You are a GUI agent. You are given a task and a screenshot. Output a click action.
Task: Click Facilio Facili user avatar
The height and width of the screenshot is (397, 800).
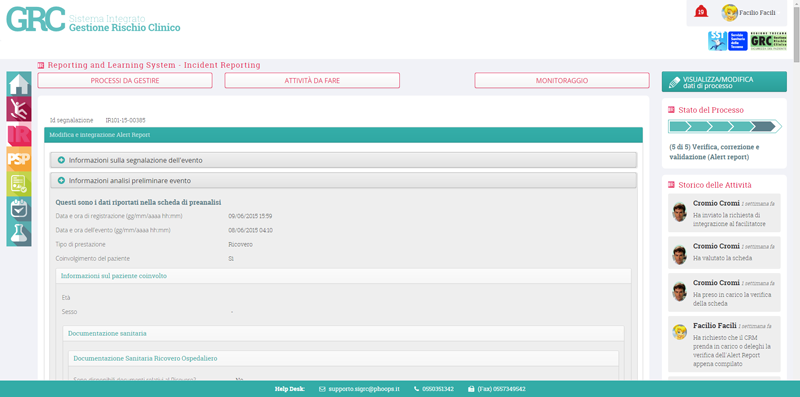[x=729, y=12]
